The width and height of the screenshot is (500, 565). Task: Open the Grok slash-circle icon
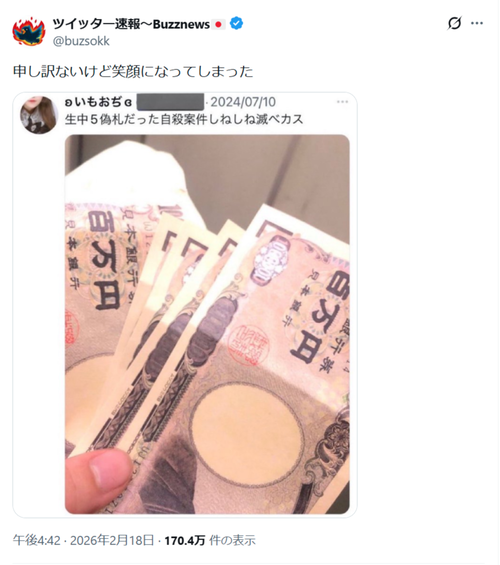(x=454, y=23)
